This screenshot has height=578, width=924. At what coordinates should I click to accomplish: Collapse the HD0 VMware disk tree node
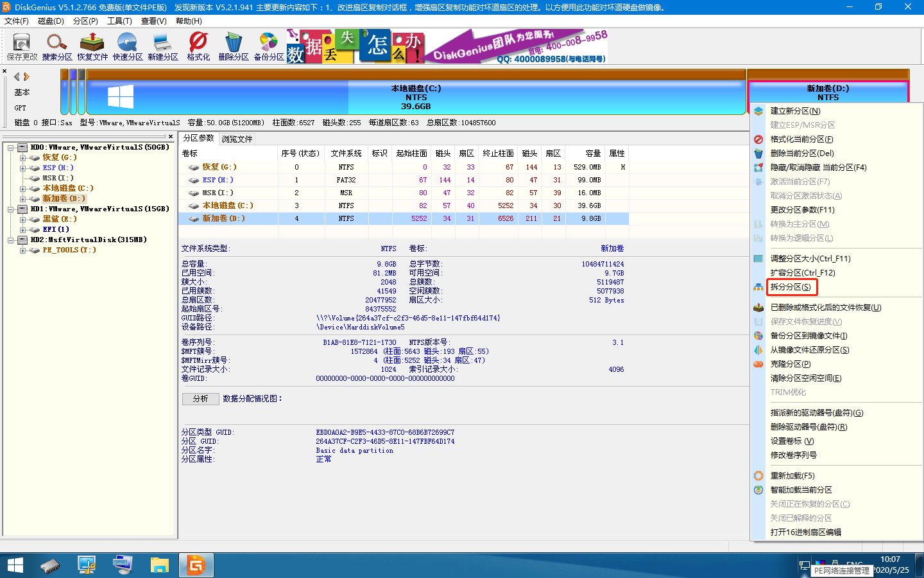(x=12, y=148)
